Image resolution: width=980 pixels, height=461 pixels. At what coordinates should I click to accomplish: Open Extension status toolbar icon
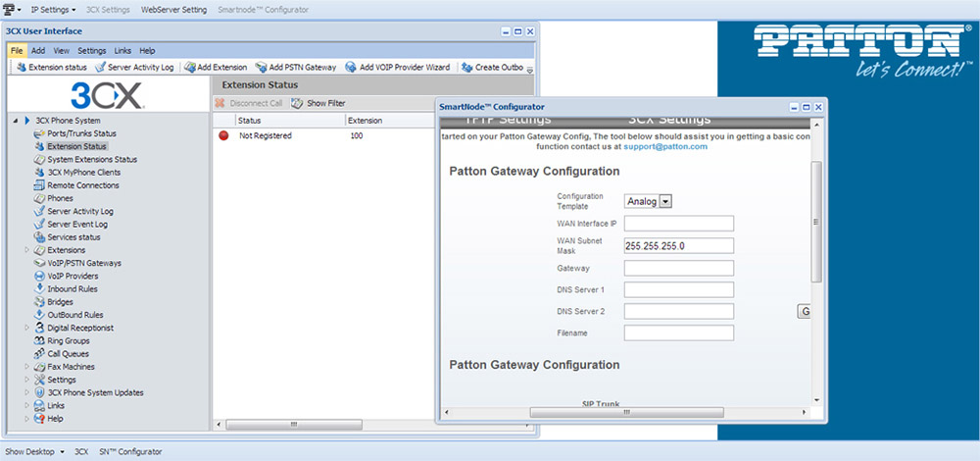(x=22, y=67)
